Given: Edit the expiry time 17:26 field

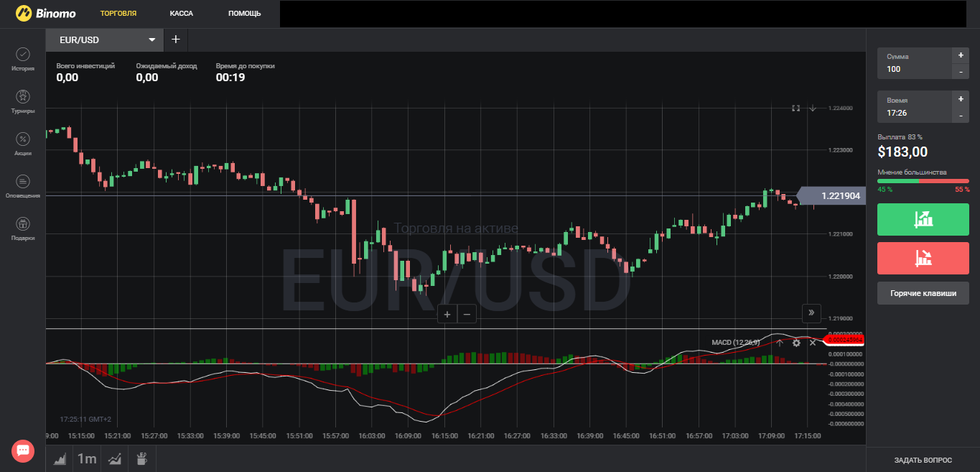Looking at the screenshot, I should (x=914, y=107).
